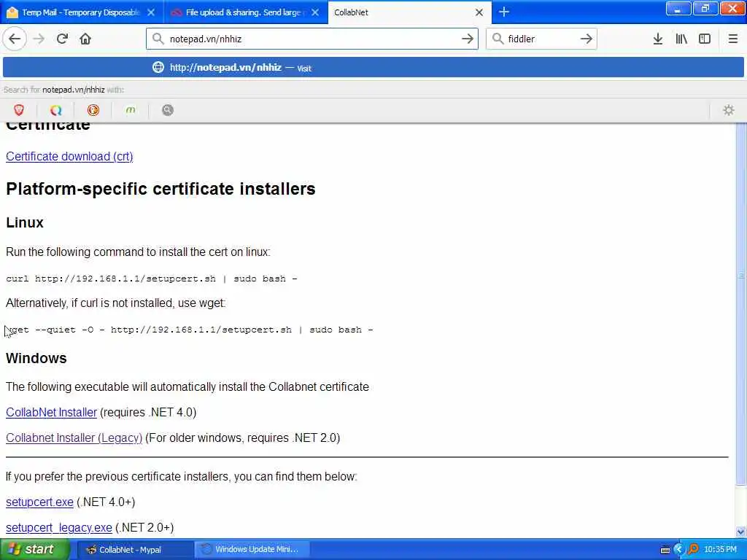Screen dimensions: 747x560
Task: Click the orange magnifier tray icon
Action: point(693,550)
